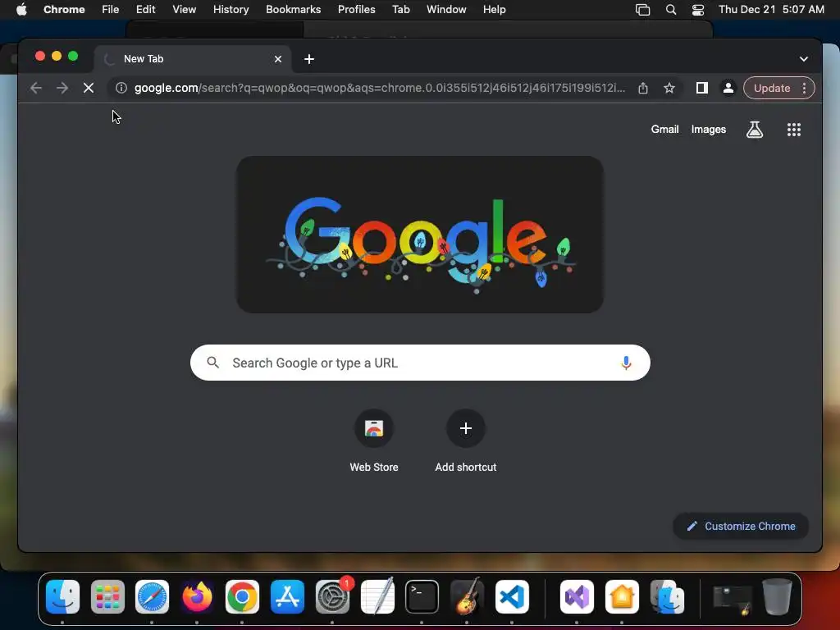This screenshot has height=630, width=840.
Task: Open App Store from the dock
Action: pyautogui.click(x=287, y=597)
